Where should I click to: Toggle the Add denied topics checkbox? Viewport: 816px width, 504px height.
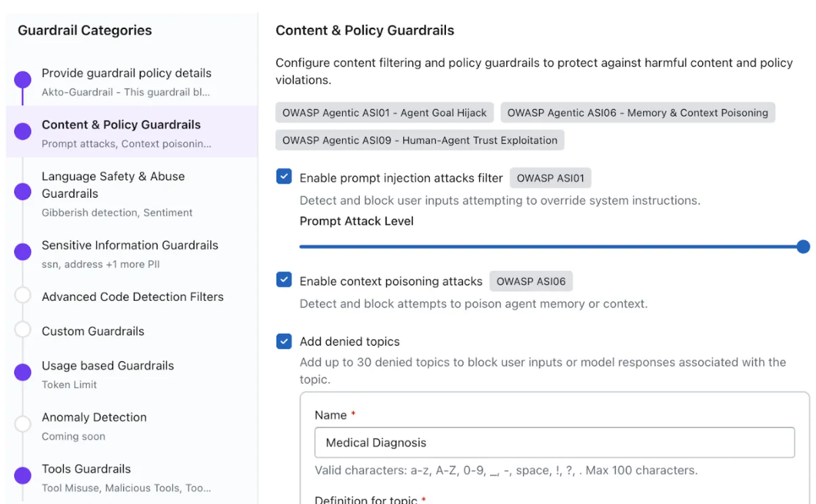coord(283,341)
